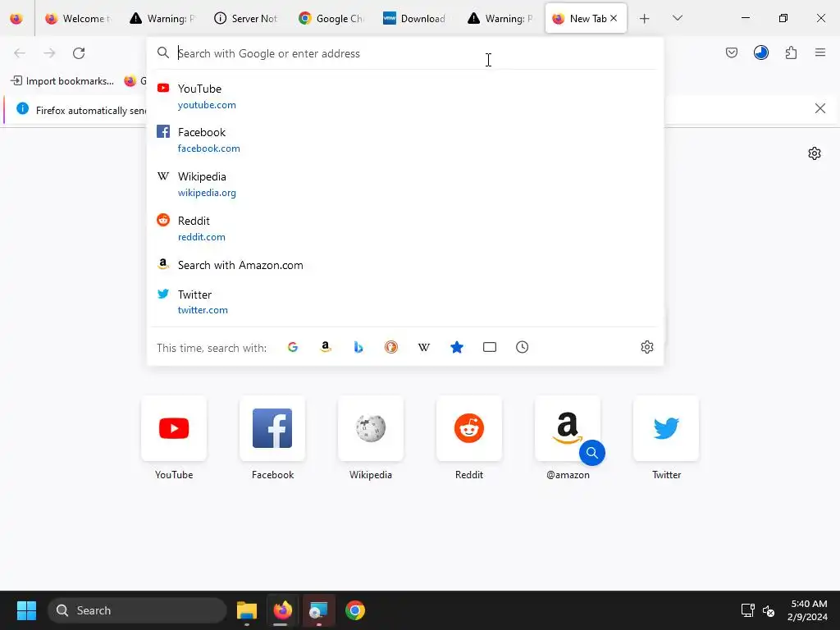
Task: Close the New Tab tab
Action: click(x=614, y=18)
